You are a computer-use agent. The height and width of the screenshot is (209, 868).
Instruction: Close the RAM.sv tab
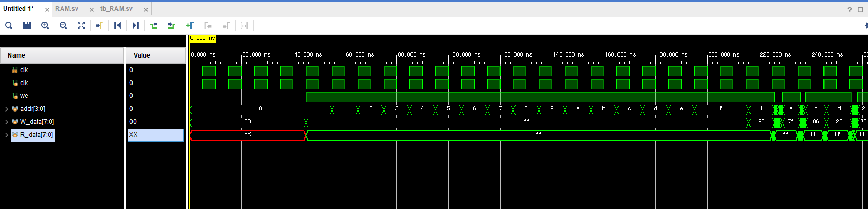92,10
